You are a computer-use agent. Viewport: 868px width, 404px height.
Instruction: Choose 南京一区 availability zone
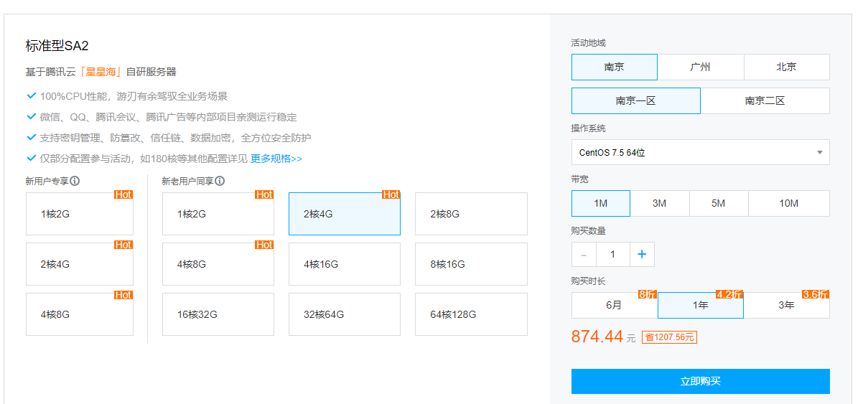pos(636,100)
